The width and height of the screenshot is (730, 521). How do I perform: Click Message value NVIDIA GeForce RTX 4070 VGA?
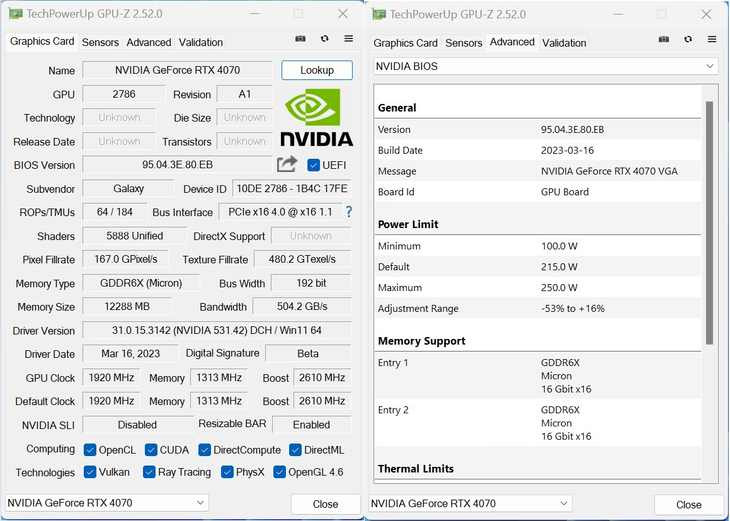[609, 171]
